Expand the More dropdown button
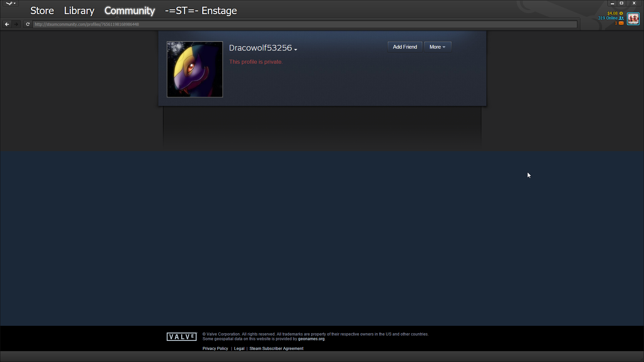This screenshot has height=362, width=644. tap(437, 47)
